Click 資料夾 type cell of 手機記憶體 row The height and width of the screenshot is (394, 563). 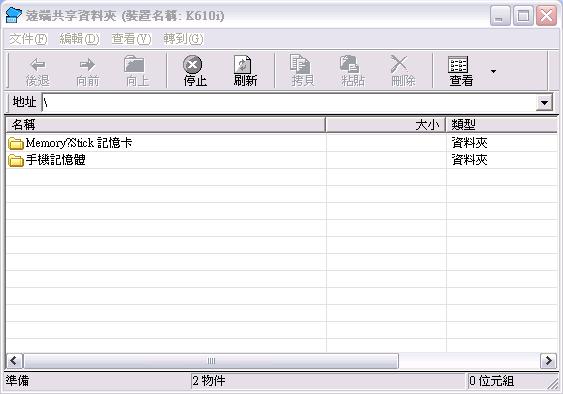click(x=469, y=160)
